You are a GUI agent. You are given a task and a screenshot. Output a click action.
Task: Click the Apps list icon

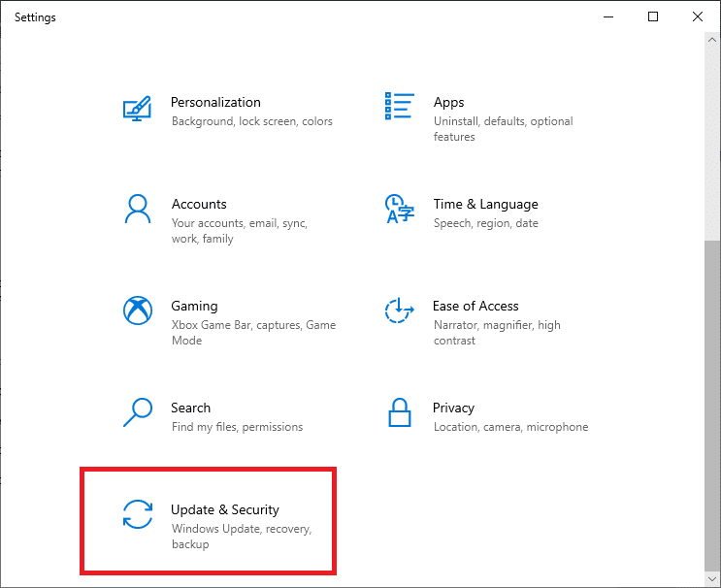399,106
